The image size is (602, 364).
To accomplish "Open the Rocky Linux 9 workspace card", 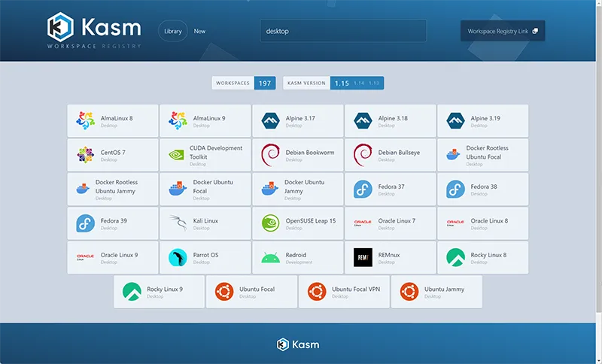I will 159,292.
